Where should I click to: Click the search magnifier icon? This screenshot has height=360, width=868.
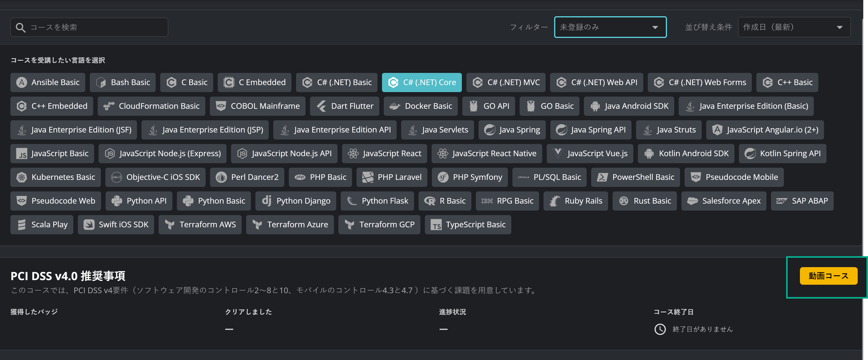pos(21,27)
